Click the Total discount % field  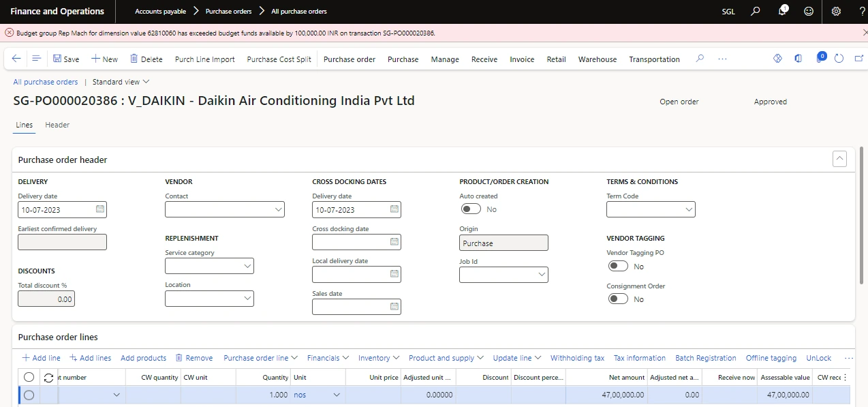(x=46, y=299)
